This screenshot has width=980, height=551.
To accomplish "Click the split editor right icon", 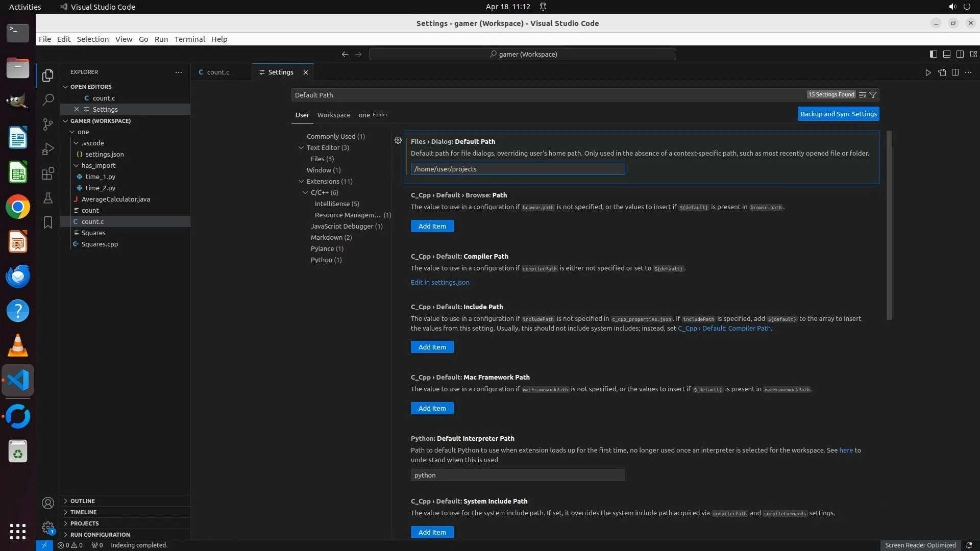I will 955,72.
